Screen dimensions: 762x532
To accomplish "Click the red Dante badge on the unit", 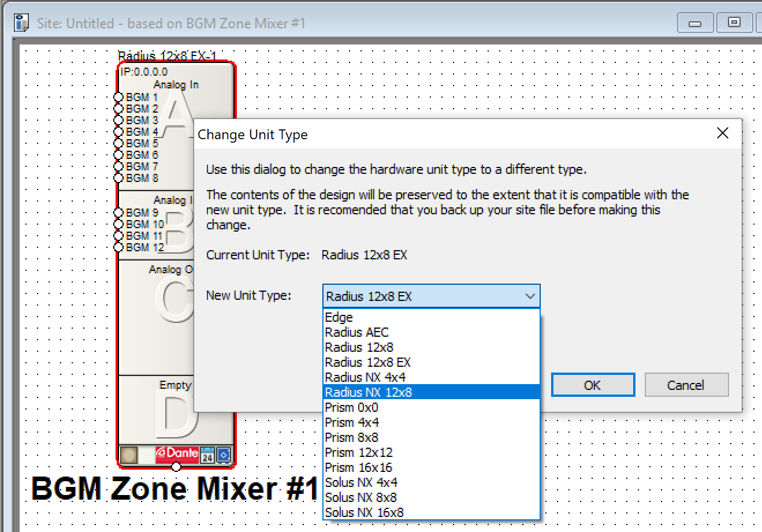I will (177, 455).
